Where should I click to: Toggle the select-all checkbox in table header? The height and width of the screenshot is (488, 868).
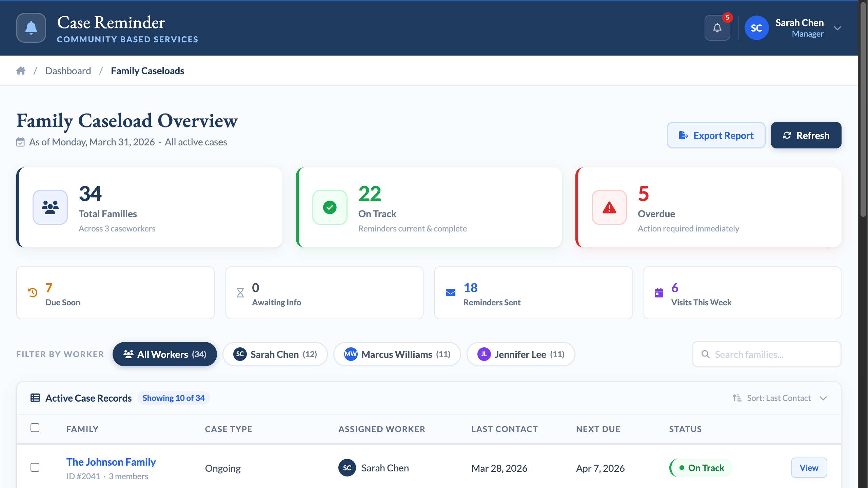[x=35, y=428]
